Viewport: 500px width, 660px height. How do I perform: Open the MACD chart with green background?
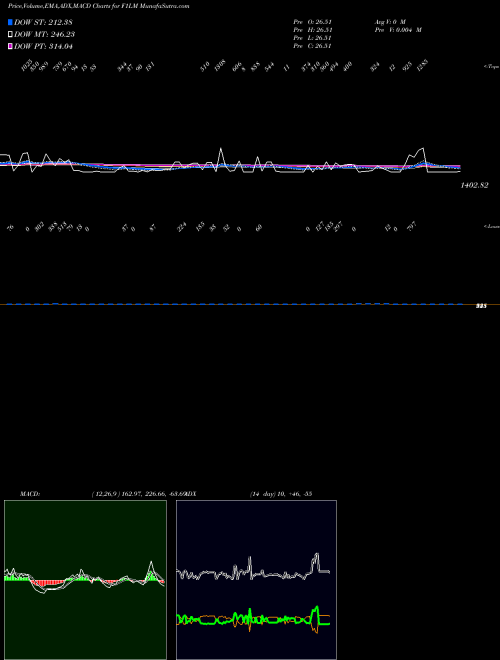85,580
